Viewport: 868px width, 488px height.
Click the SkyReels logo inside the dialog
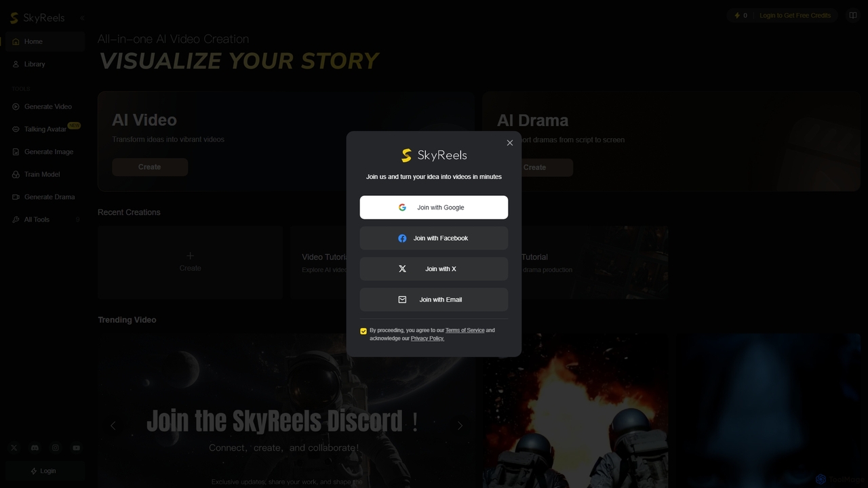pos(434,155)
